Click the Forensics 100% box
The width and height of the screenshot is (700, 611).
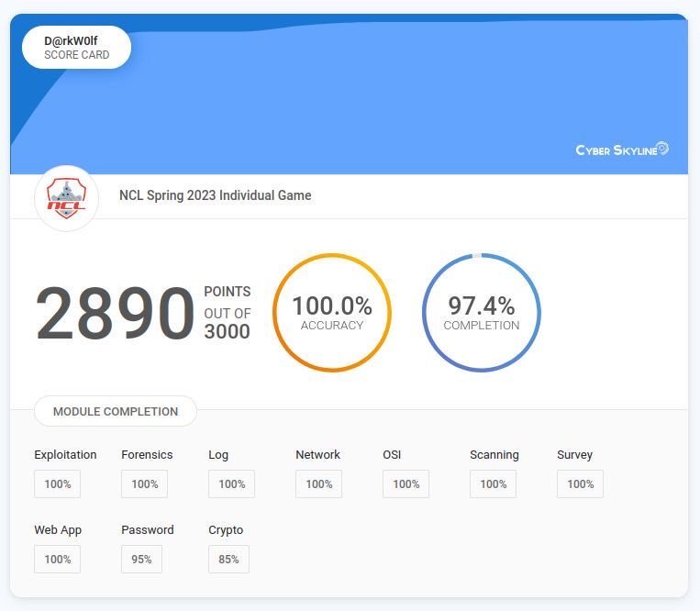click(145, 483)
